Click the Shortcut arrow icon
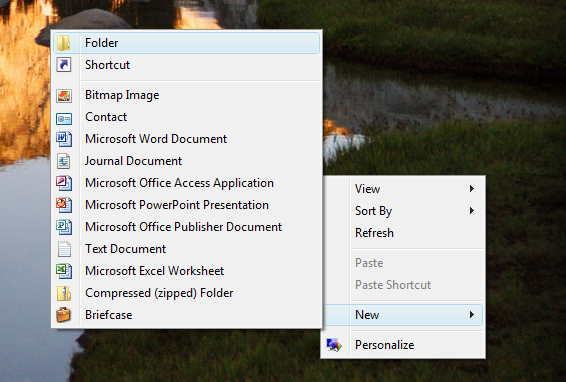The width and height of the screenshot is (566, 382). coord(64,65)
